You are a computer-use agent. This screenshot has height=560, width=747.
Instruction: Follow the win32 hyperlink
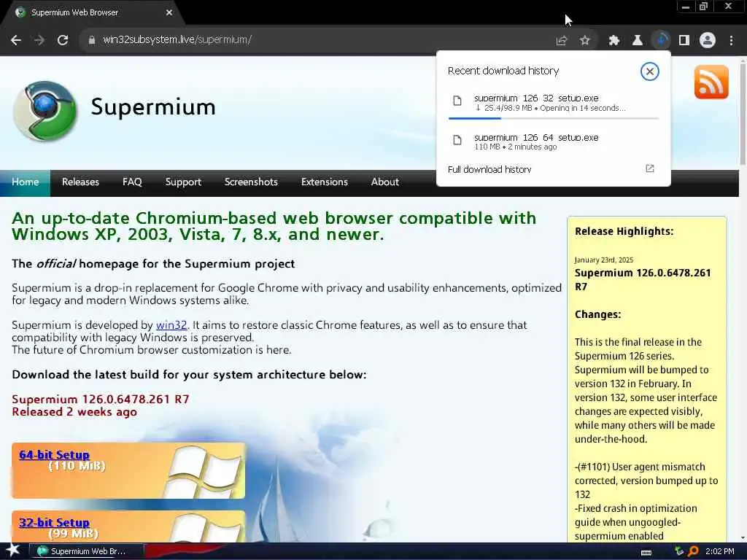[171, 325]
